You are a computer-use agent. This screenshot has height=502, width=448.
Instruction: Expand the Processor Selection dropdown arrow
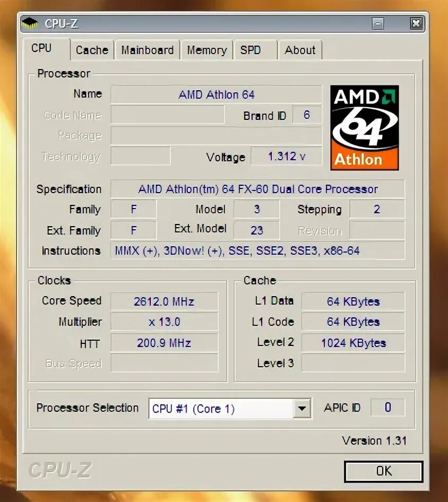301,408
